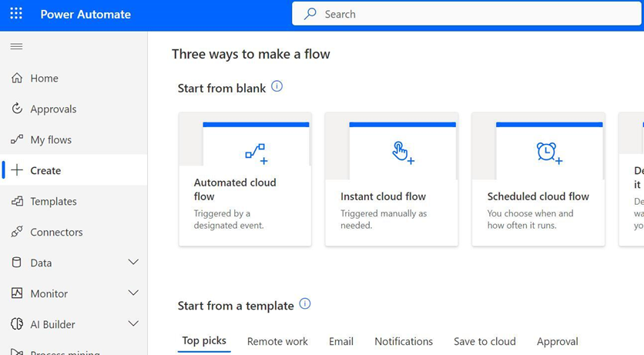The width and height of the screenshot is (644, 355).
Task: Click the My flows icon
Action: coord(17,139)
